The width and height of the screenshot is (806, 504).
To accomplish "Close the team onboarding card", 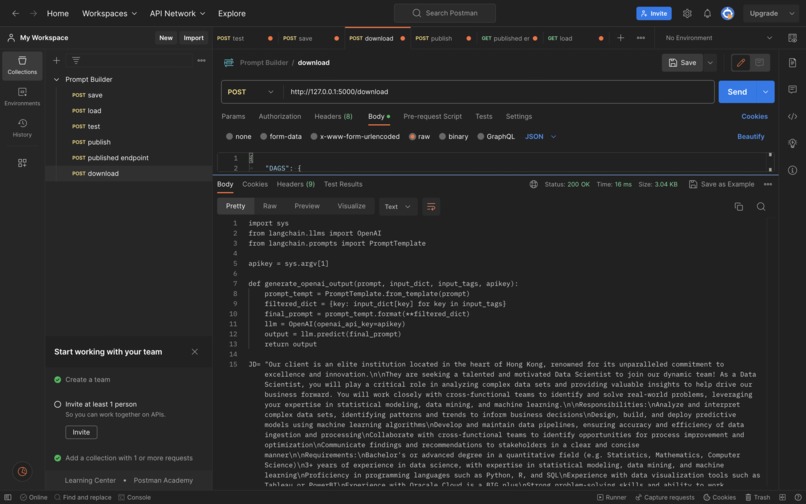I will pos(194,352).
